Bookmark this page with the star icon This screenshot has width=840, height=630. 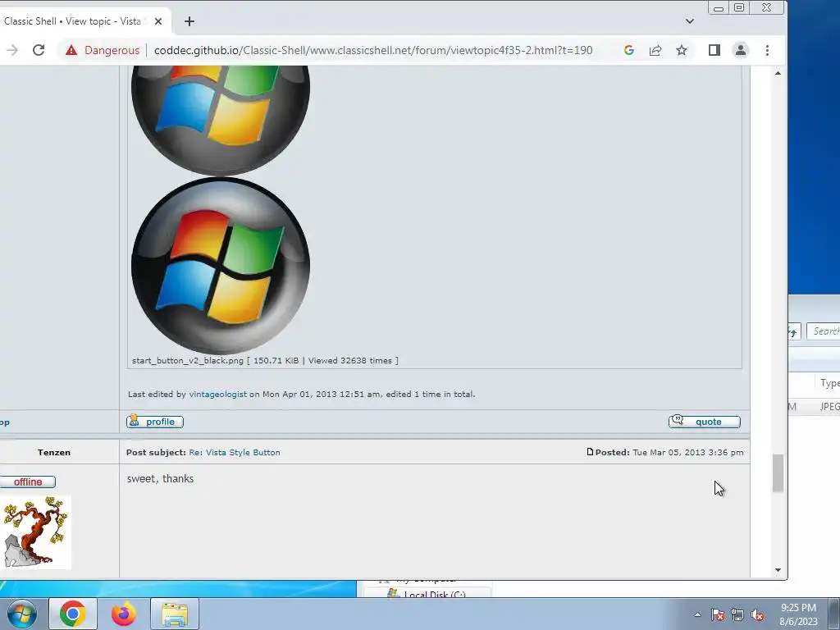point(682,50)
